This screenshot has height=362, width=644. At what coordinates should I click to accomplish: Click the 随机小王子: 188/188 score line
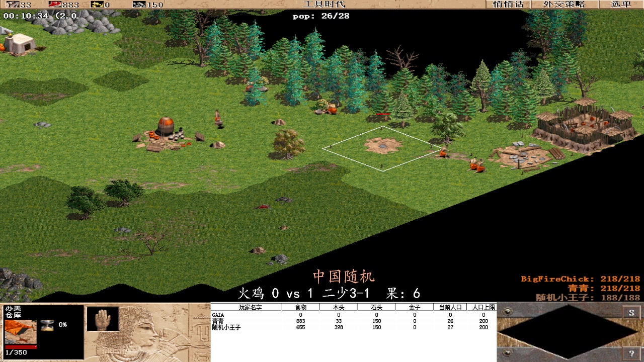588,297
